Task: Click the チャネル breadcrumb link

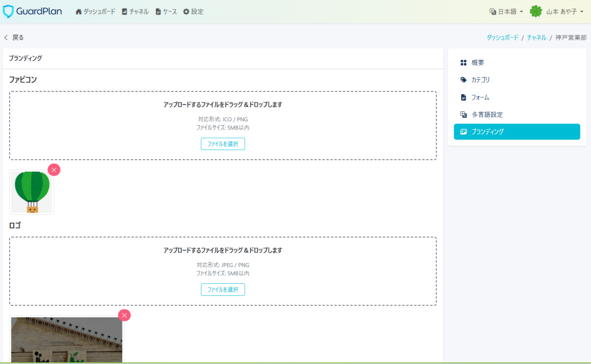Action: [536, 37]
